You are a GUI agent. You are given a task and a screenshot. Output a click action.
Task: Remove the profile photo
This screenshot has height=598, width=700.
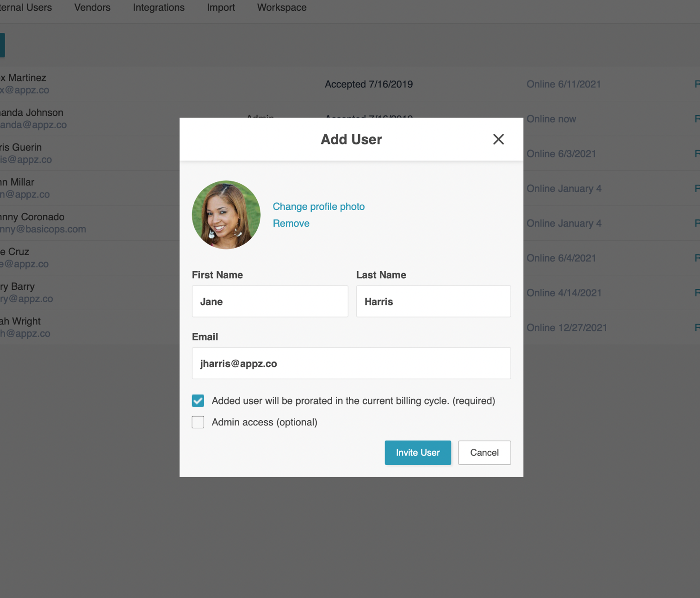291,223
